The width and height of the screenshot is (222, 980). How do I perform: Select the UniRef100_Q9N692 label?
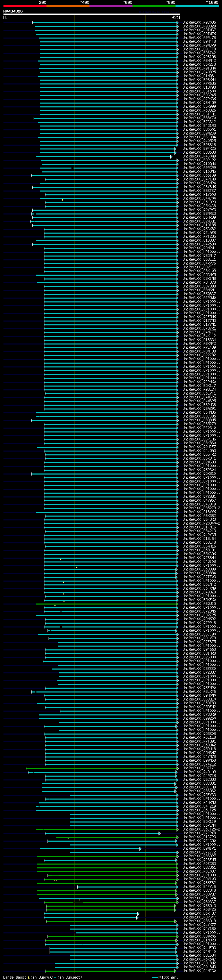pyautogui.click(x=199, y=619)
